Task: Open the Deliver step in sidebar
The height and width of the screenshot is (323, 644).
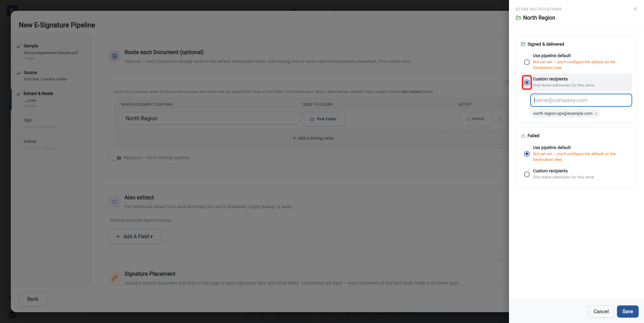Action: tap(51, 145)
